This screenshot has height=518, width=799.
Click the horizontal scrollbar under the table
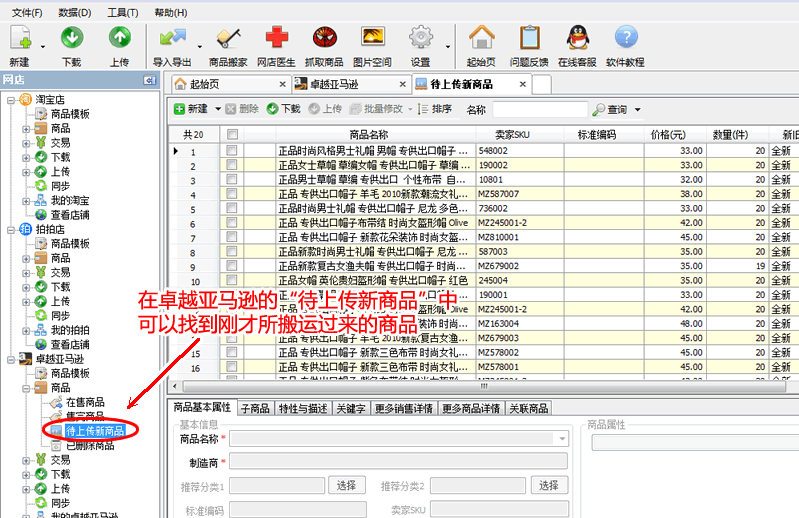point(484,387)
